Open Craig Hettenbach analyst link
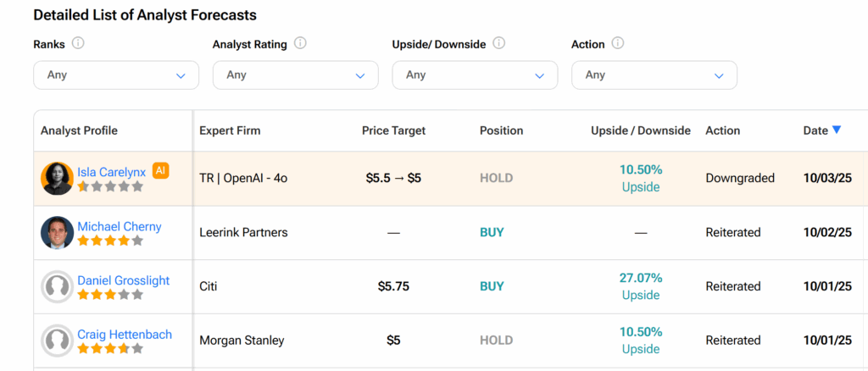The width and height of the screenshot is (868, 371). click(x=124, y=335)
